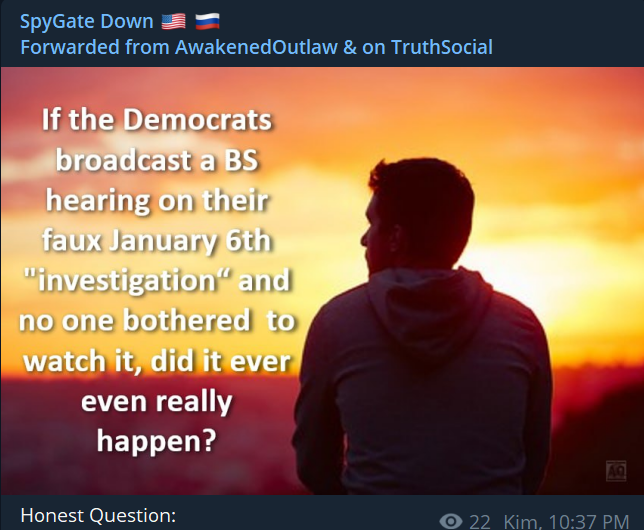The width and height of the screenshot is (644, 530).
Task: Click the view count 22
Action: (x=480, y=522)
